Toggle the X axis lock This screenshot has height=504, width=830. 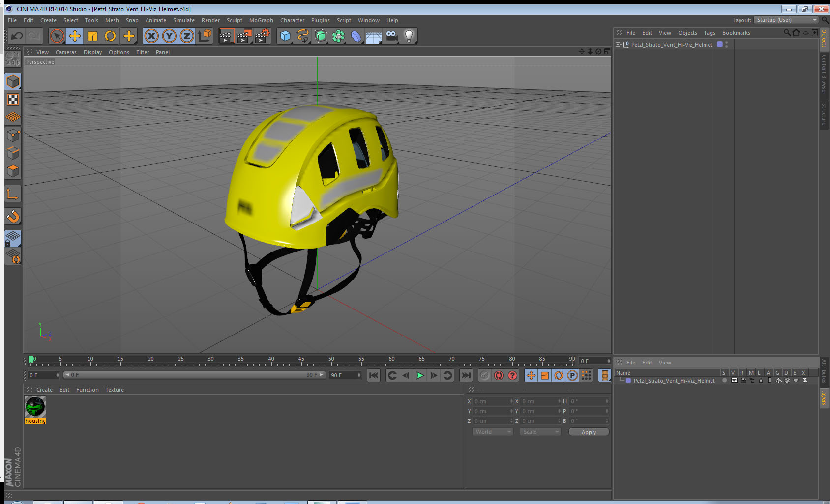[151, 36]
